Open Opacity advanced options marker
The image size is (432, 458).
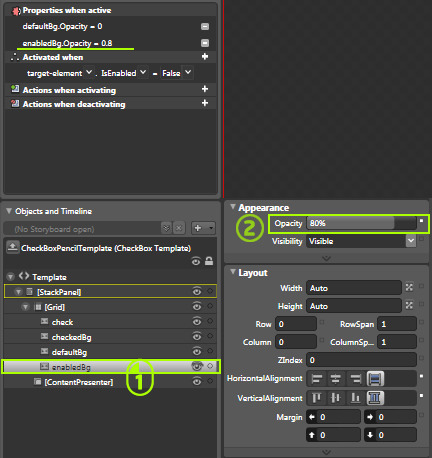coord(422,221)
